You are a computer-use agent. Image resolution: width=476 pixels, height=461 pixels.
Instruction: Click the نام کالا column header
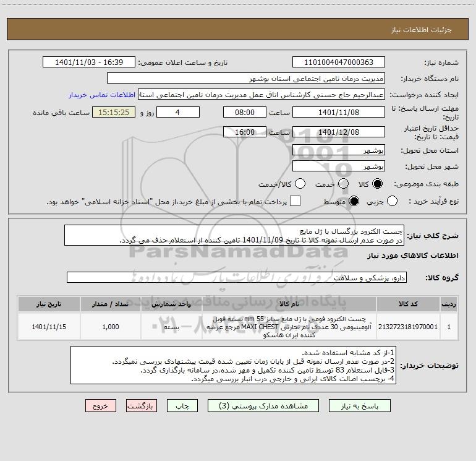click(x=289, y=304)
